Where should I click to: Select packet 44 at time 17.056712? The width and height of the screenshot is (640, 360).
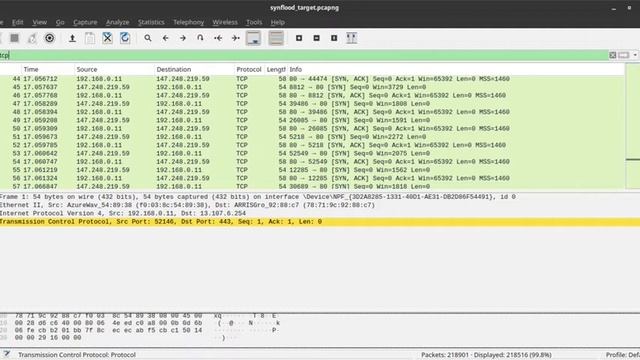point(312,79)
